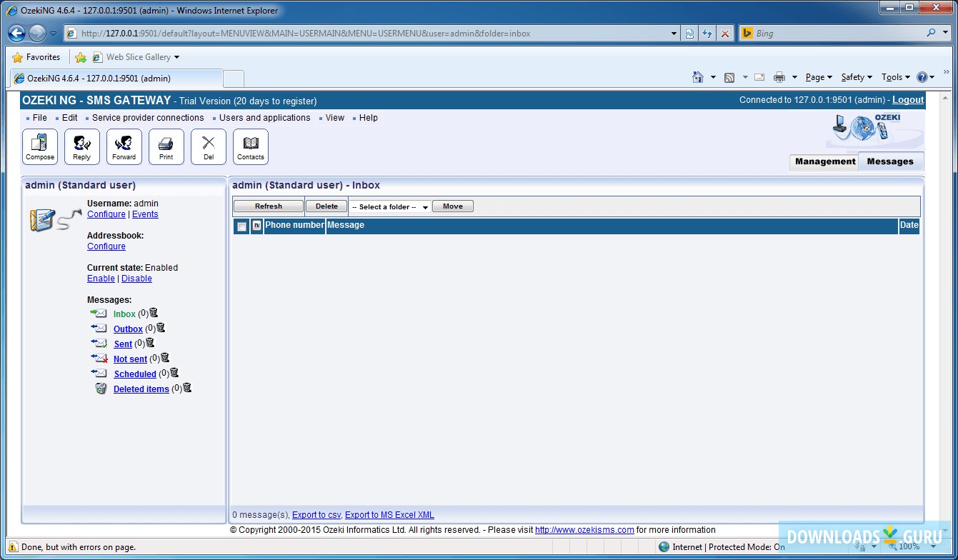This screenshot has height=560, width=958.
Task: Open the Help question mark dropdown
Action: [926, 77]
